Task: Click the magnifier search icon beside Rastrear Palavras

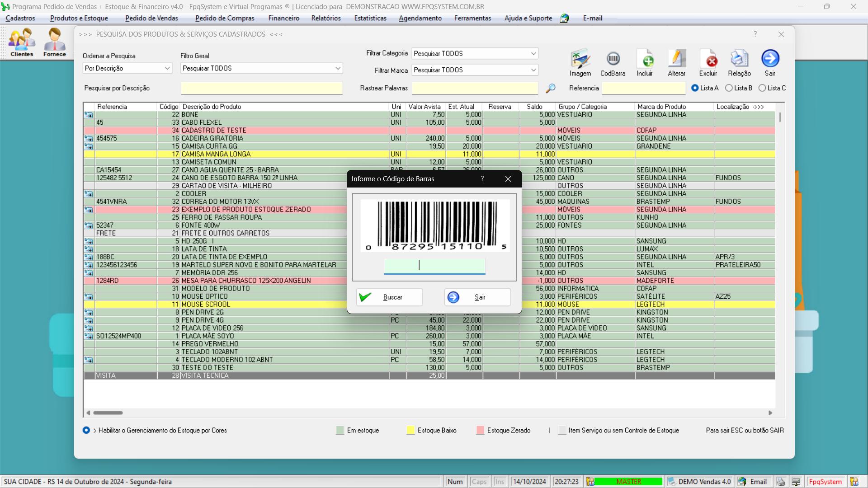Action: [550, 89]
